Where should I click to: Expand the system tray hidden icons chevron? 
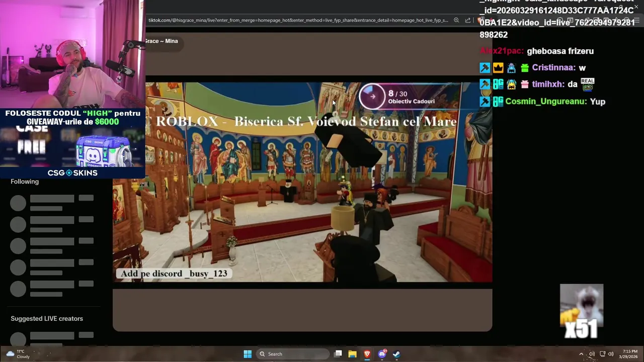(x=581, y=354)
